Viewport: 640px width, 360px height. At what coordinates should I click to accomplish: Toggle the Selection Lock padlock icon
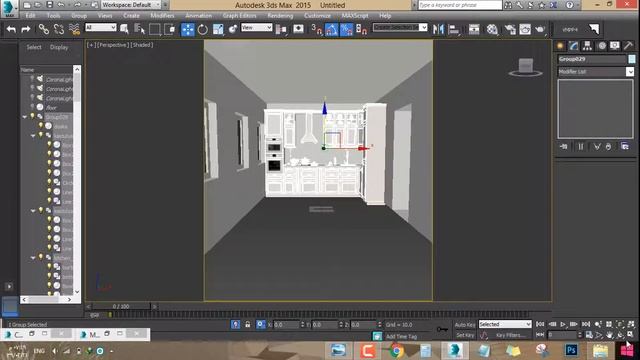(247, 324)
